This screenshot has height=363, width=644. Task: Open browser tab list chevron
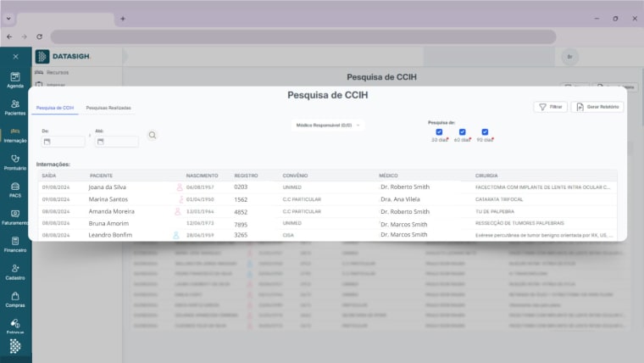pos(8,19)
